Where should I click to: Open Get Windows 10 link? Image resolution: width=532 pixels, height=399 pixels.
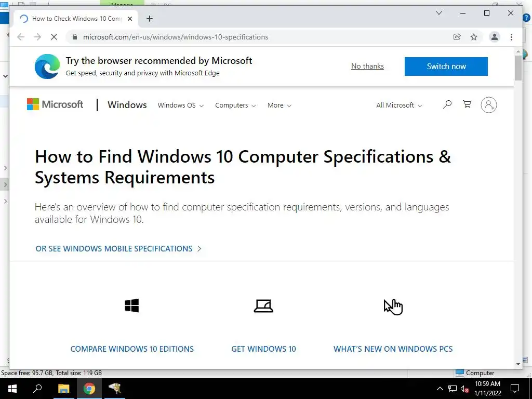click(x=263, y=349)
